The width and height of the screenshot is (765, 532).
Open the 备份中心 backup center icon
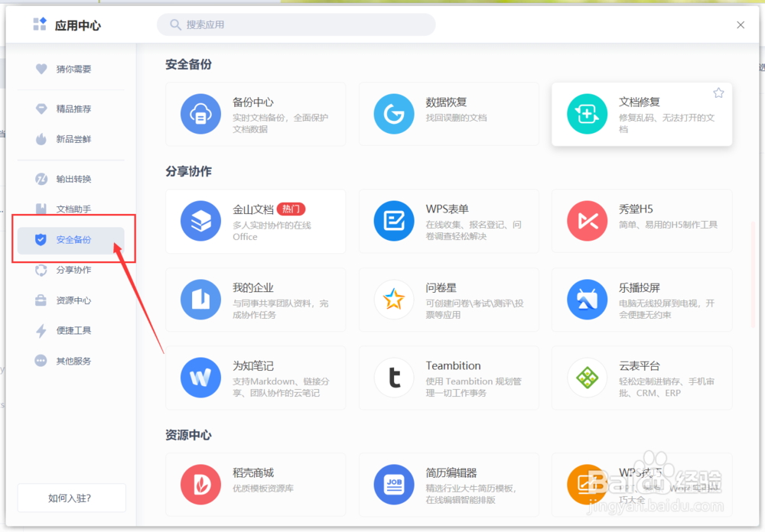(x=200, y=114)
